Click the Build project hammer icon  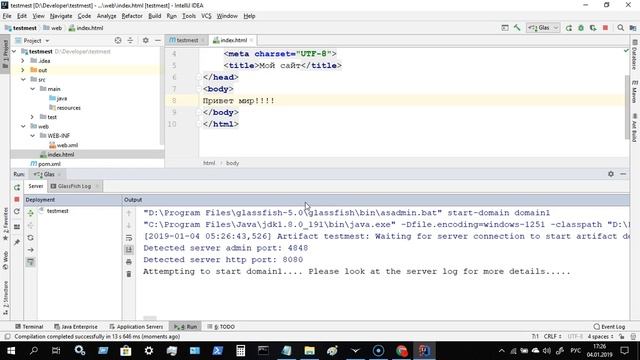[517, 28]
